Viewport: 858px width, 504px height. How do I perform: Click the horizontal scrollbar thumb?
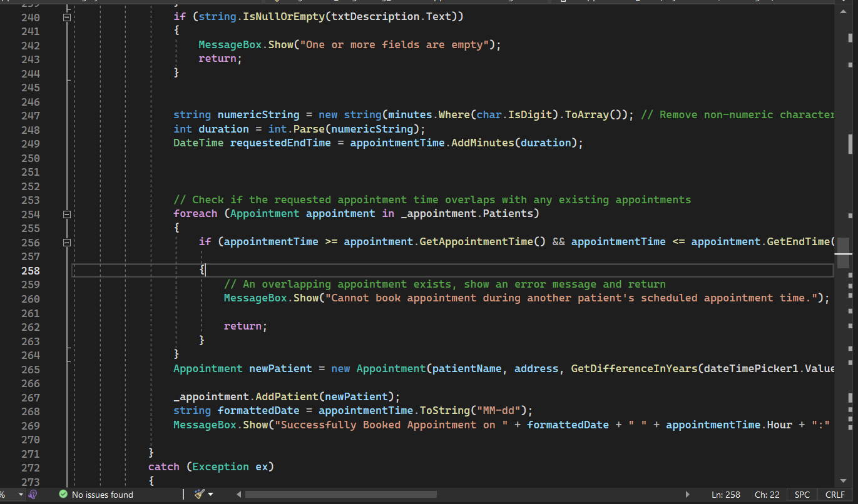coord(340,495)
